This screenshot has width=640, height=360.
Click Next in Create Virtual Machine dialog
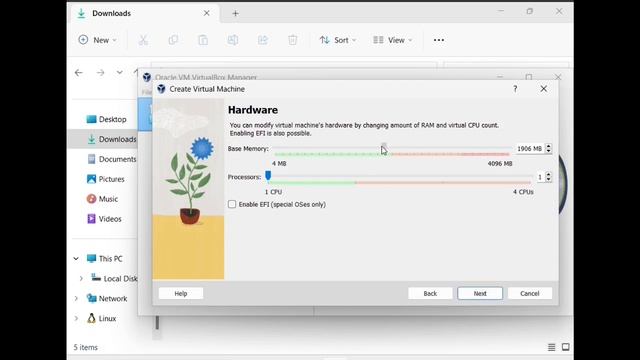tap(480, 293)
